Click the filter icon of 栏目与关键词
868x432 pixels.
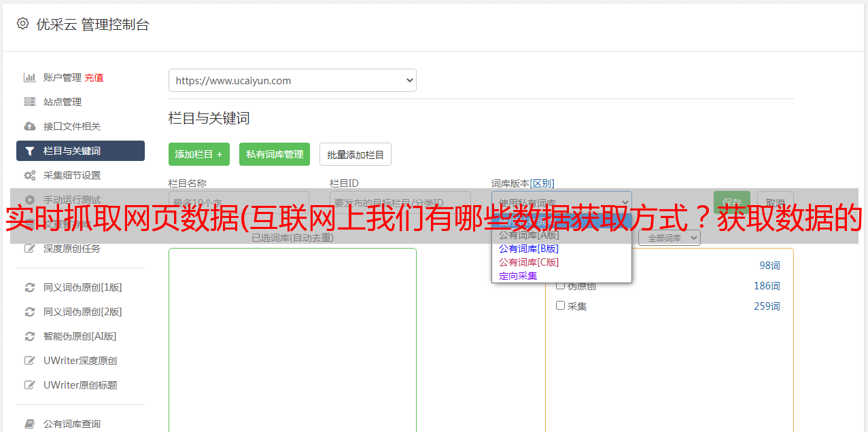click(x=29, y=151)
